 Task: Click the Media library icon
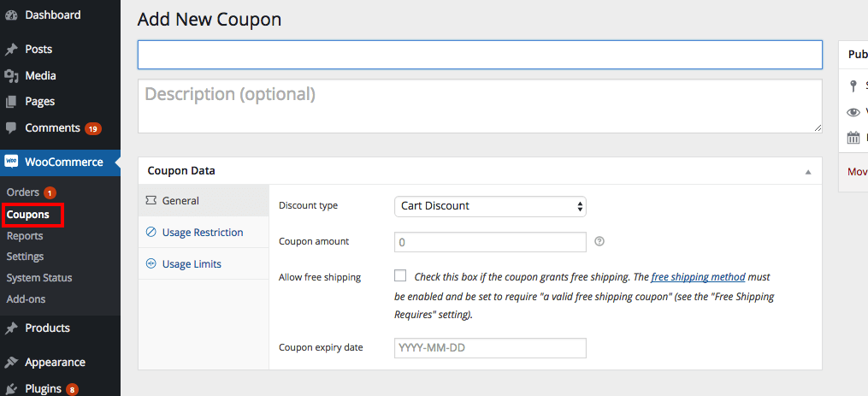pos(11,76)
